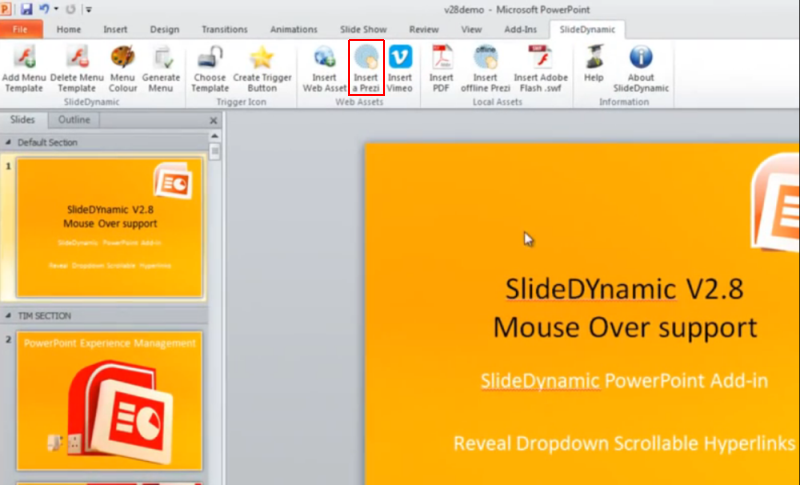Screen dimensions: 800x485
Task: Click the Add Menu Template icon
Action: 24,56
